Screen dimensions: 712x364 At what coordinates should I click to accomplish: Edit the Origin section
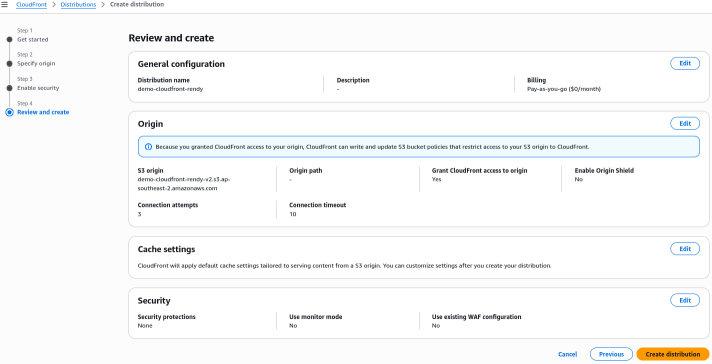point(685,123)
